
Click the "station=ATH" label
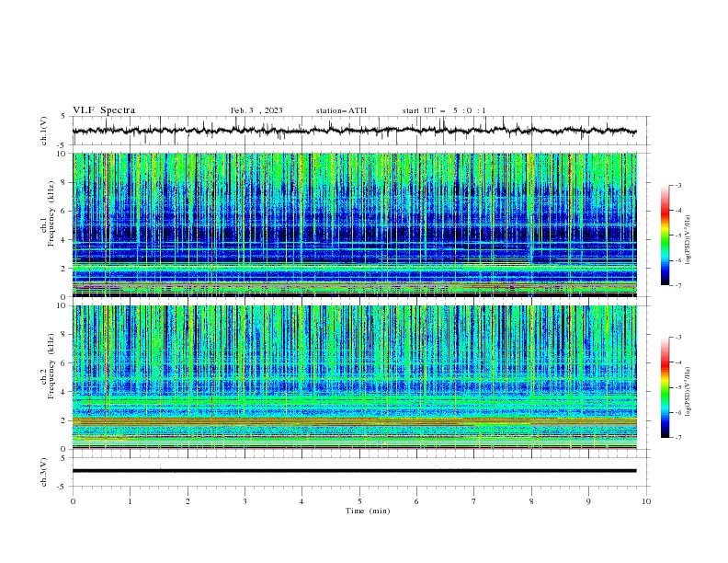click(x=341, y=110)
